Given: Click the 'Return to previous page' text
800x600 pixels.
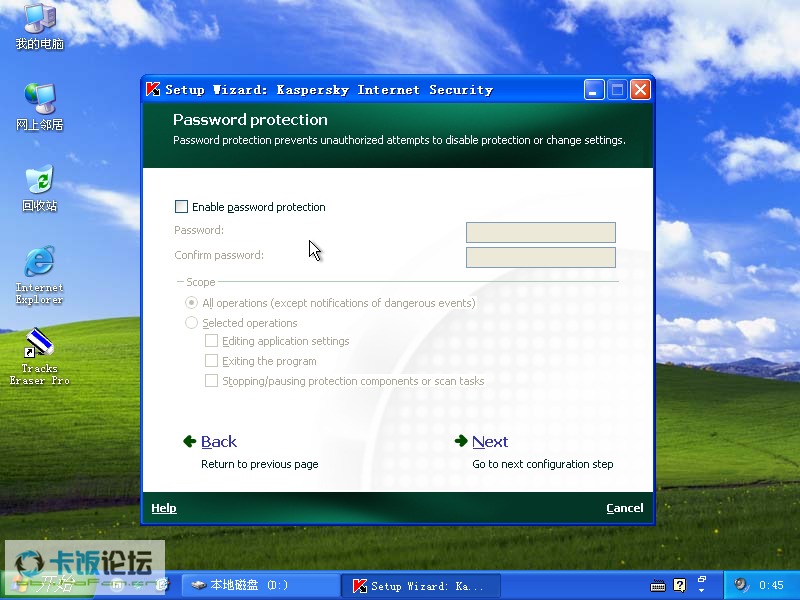Looking at the screenshot, I should [x=260, y=464].
